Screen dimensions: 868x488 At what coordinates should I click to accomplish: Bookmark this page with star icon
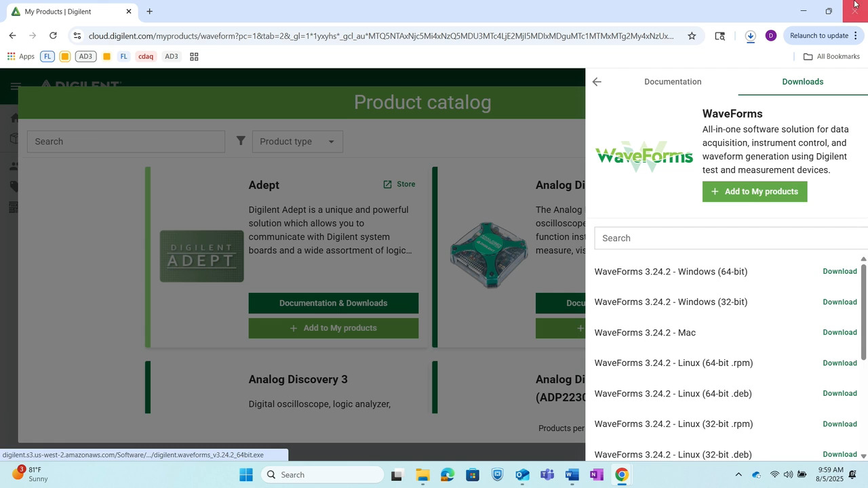click(x=692, y=36)
